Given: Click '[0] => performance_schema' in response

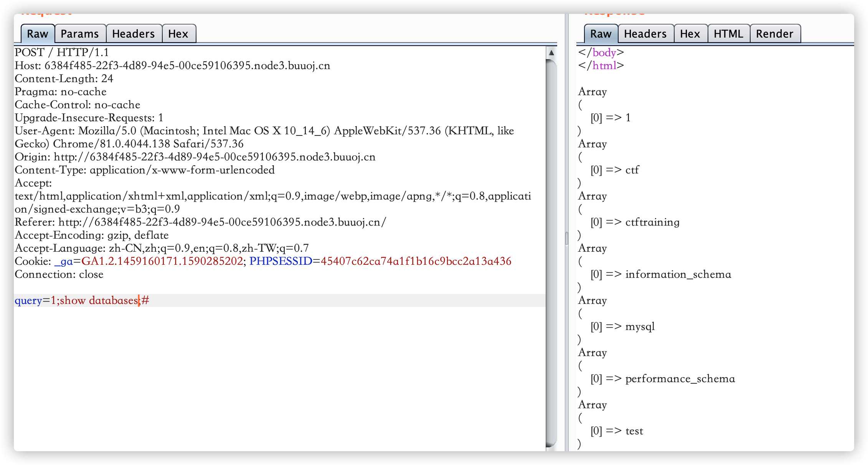Looking at the screenshot, I should tap(663, 379).
